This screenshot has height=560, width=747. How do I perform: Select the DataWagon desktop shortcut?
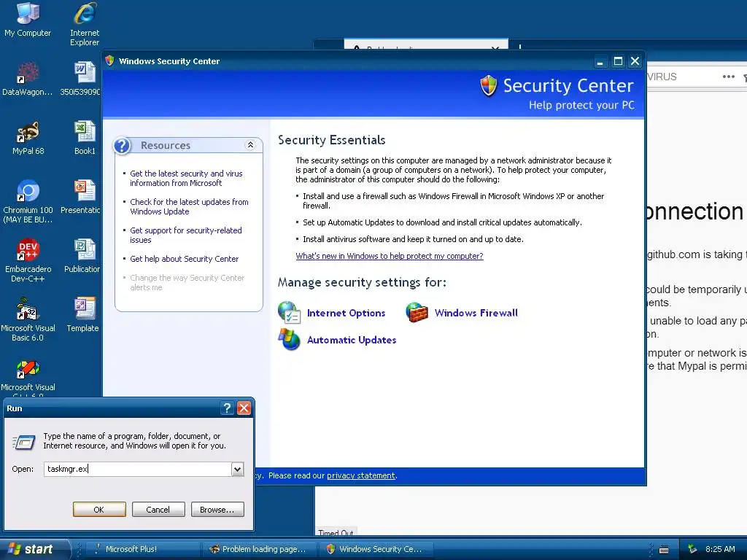28,79
